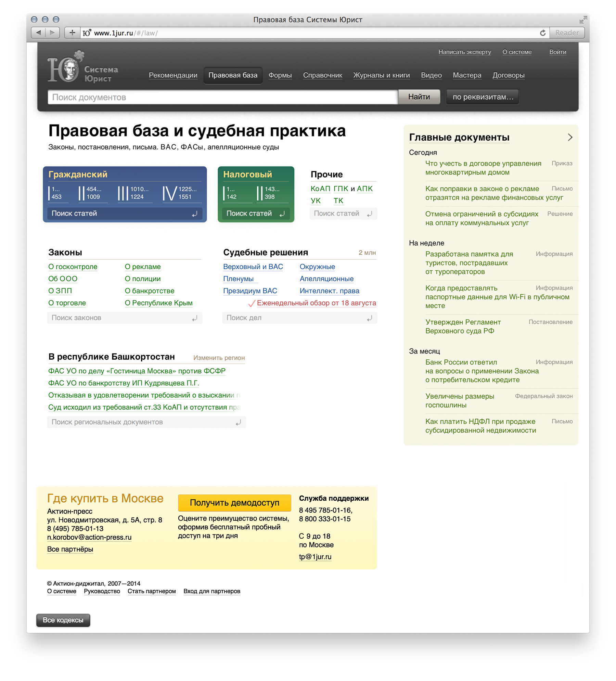
Task: Open the Изменить регион selector
Action: pos(219,358)
